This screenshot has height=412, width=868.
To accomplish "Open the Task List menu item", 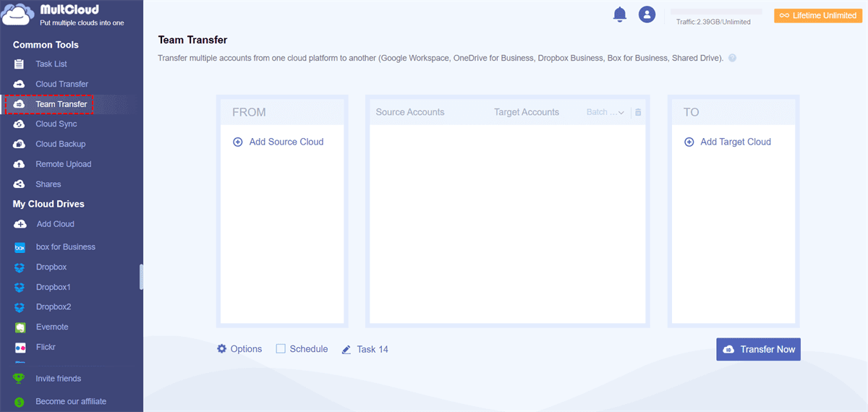I will [x=51, y=64].
